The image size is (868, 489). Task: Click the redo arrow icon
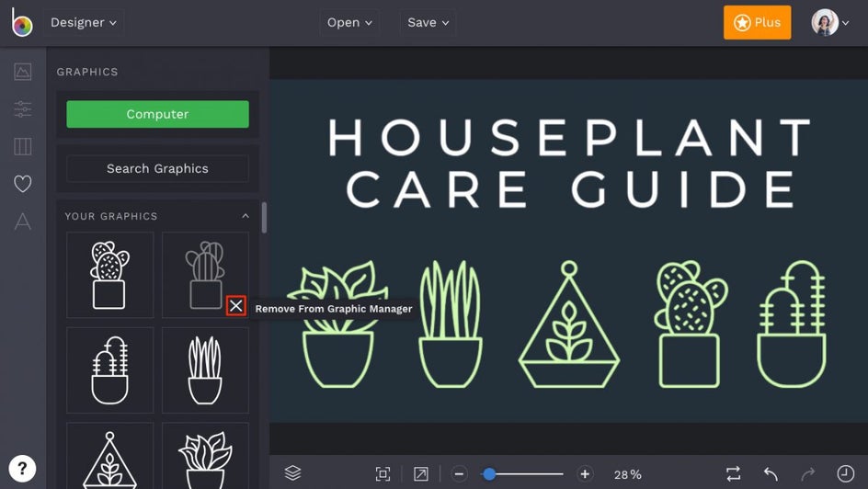click(x=808, y=474)
